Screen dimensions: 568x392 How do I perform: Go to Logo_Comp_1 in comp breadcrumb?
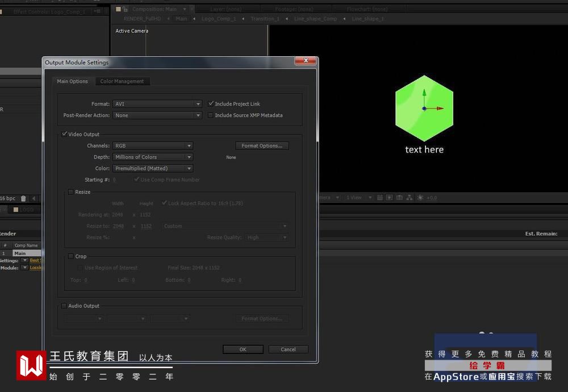(x=219, y=19)
